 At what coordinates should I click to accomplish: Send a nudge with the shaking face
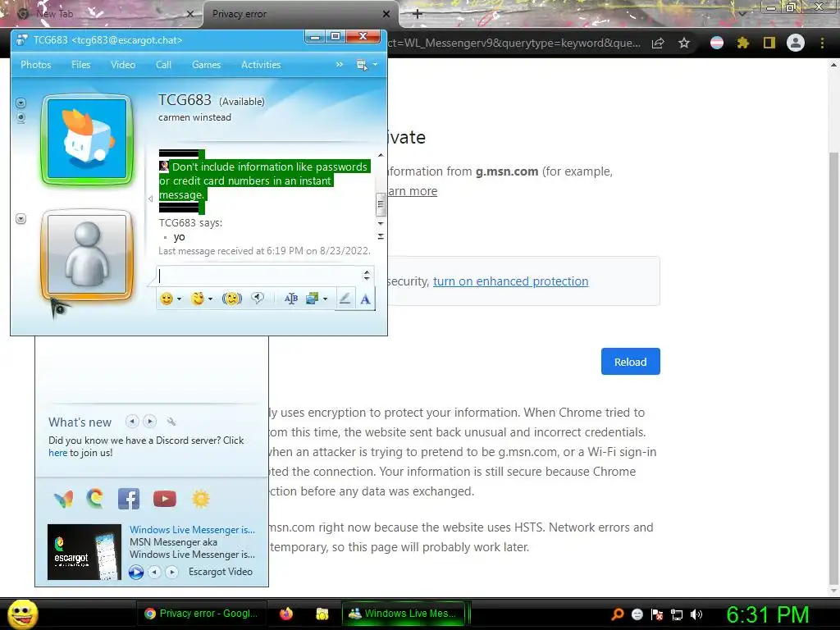pyautogui.click(x=232, y=299)
